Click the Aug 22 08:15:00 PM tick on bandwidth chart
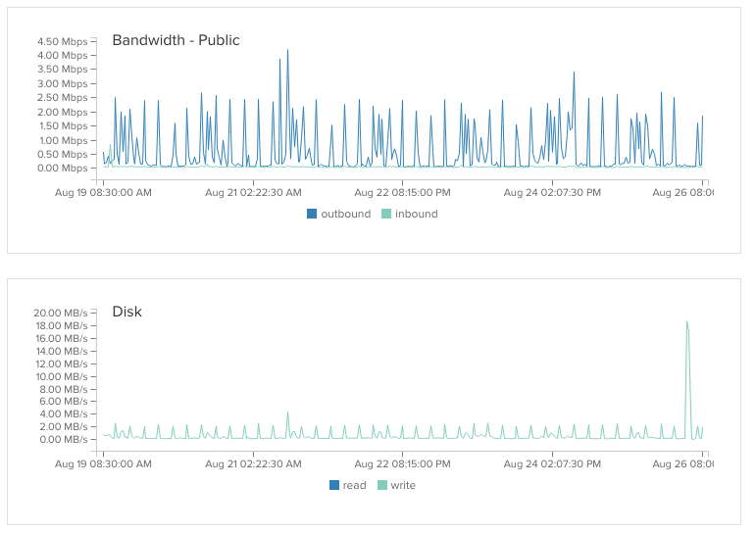The height and width of the screenshot is (534, 756). point(403,193)
